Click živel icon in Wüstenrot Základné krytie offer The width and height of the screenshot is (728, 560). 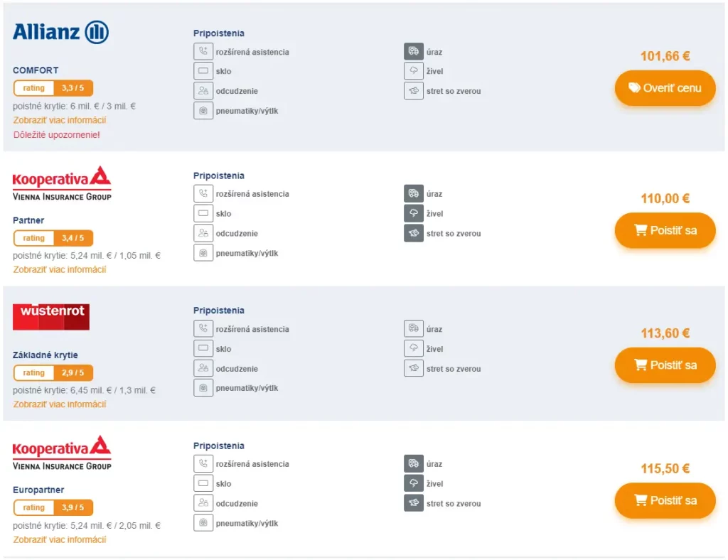[x=414, y=348]
